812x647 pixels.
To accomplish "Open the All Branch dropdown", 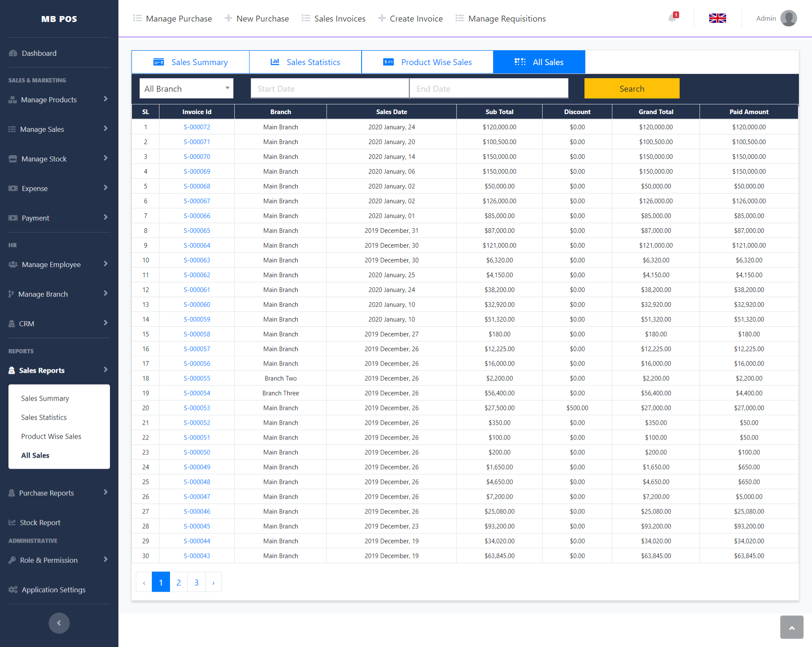I will [186, 89].
